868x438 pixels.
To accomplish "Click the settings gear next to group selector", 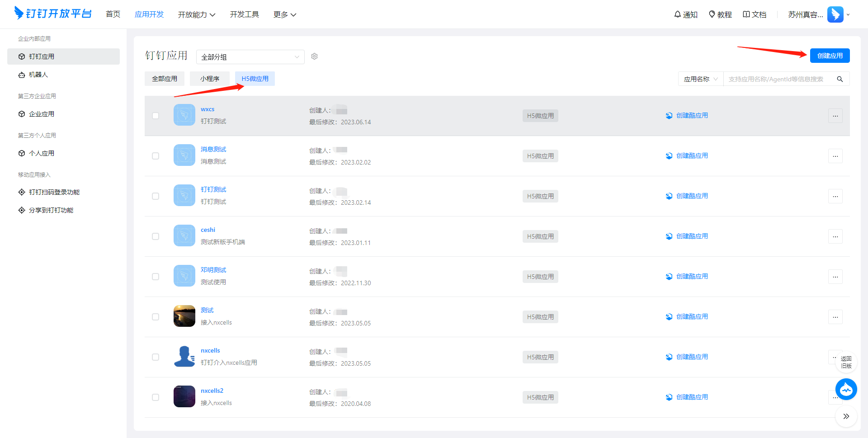I will (314, 57).
